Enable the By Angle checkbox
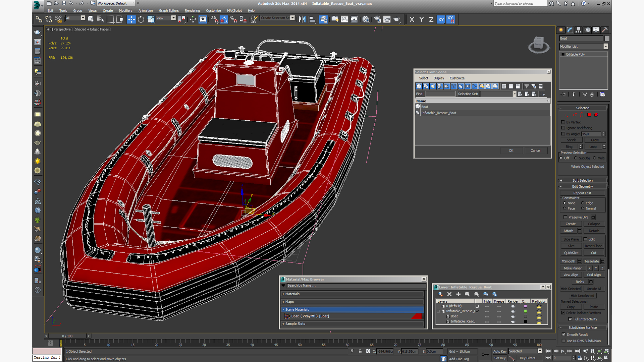This screenshot has height=362, width=644. (x=563, y=134)
